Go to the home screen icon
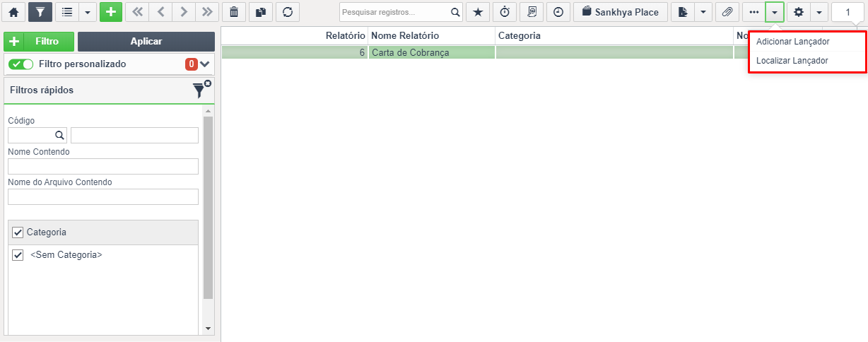The width and height of the screenshot is (868, 342). coord(13,12)
